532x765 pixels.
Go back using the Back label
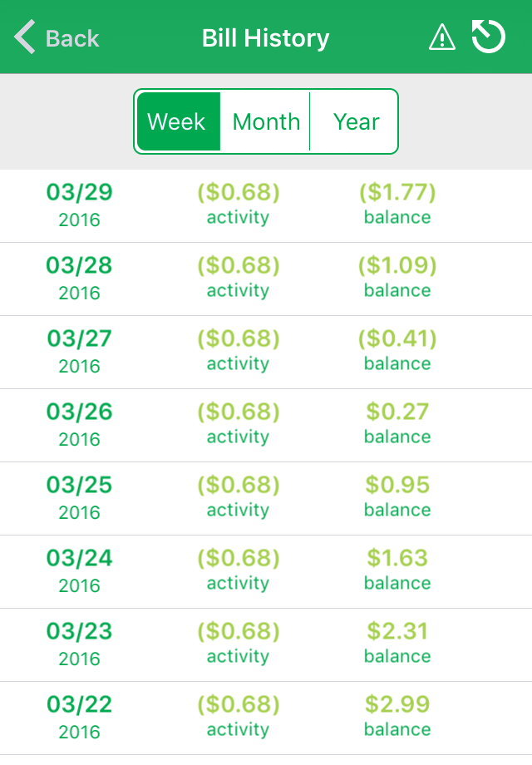pos(71,38)
